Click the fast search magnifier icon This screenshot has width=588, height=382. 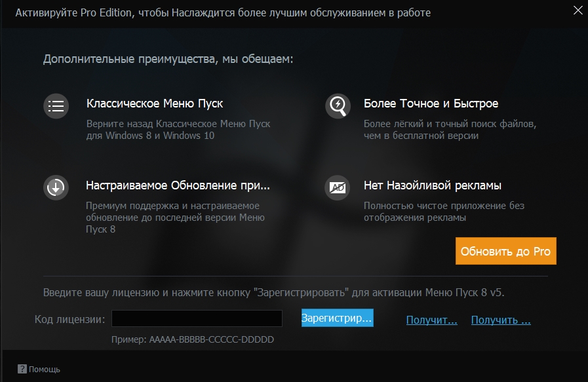[x=338, y=106]
